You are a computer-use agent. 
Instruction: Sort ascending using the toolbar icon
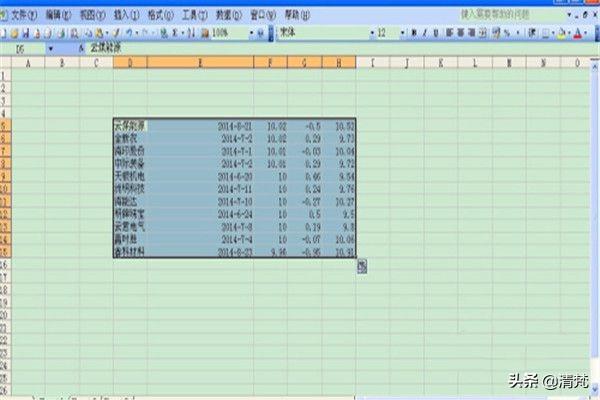(x=191, y=33)
